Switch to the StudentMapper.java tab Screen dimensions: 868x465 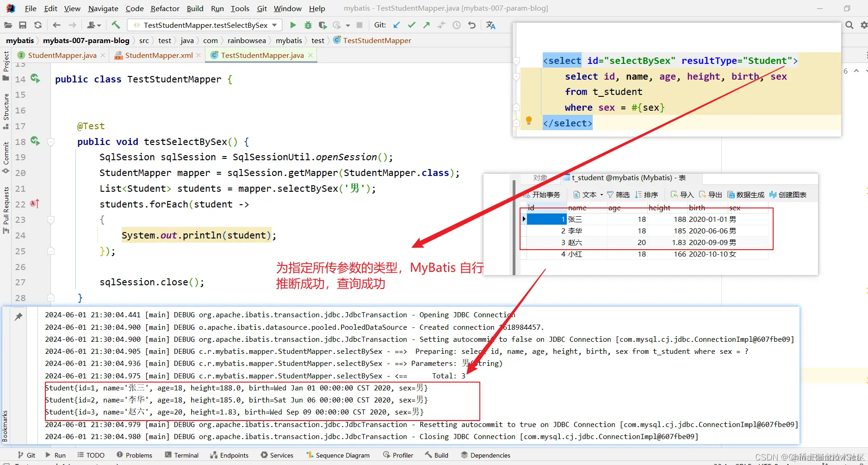tap(62, 55)
